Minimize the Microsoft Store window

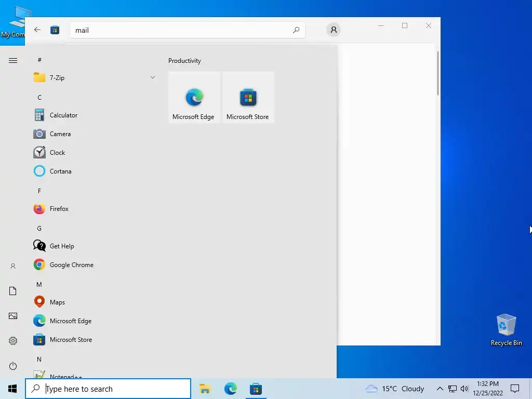(381, 25)
